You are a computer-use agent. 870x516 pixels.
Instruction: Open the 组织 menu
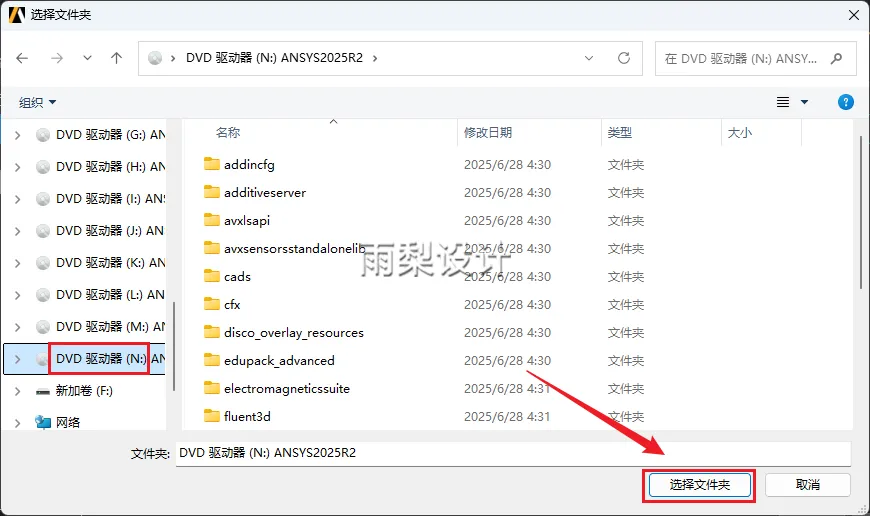click(38, 103)
